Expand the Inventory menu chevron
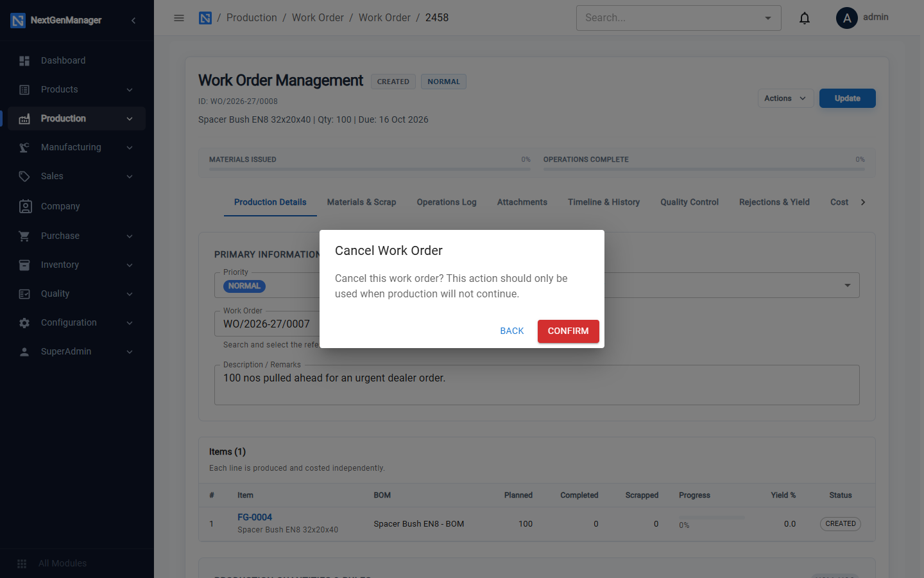Viewport: 924px width, 578px height. tap(130, 265)
